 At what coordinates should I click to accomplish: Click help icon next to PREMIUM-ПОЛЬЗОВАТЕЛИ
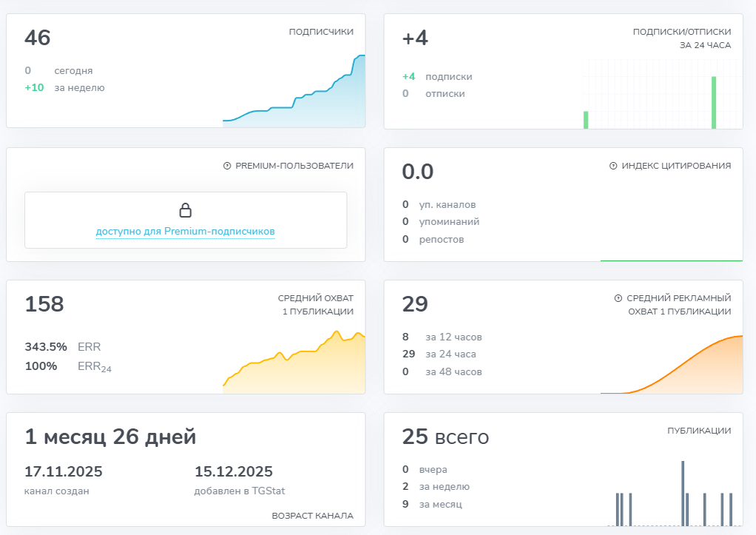coord(227,166)
